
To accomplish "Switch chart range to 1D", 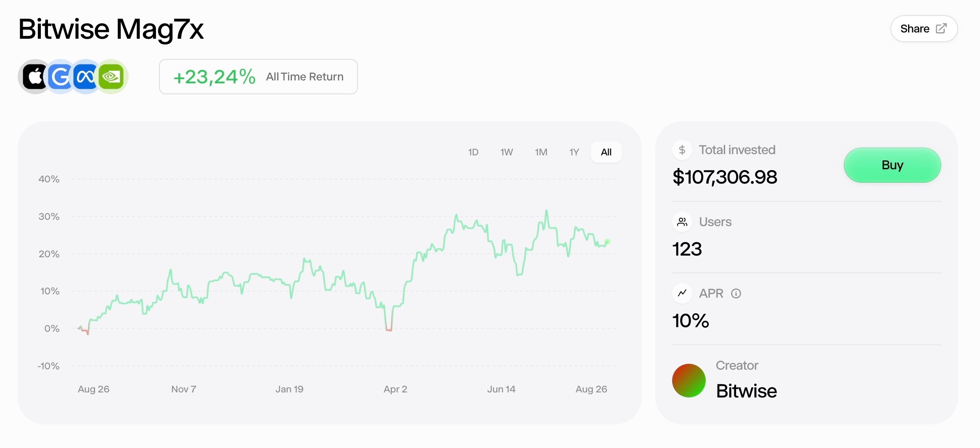I will (473, 152).
